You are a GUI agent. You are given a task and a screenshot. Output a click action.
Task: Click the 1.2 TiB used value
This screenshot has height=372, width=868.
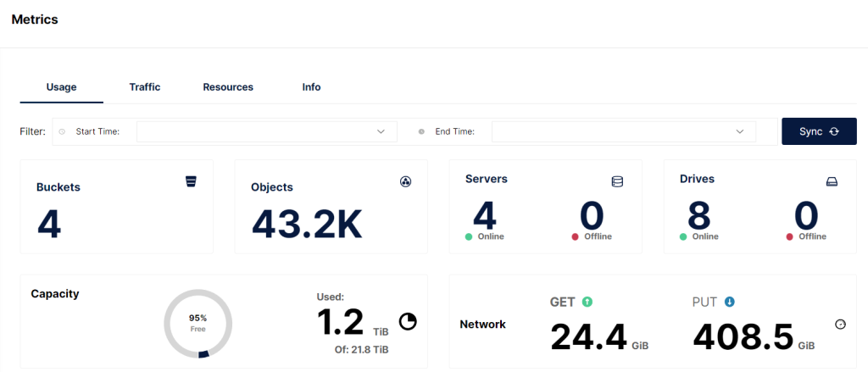(353, 323)
